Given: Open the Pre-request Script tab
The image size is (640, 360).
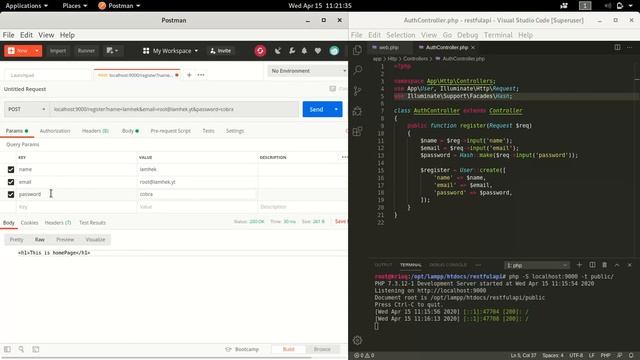Looking at the screenshot, I should click(x=170, y=131).
